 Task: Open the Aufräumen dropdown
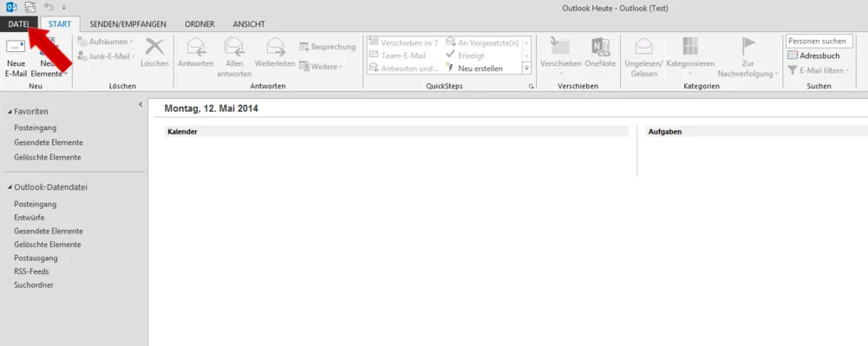(105, 42)
